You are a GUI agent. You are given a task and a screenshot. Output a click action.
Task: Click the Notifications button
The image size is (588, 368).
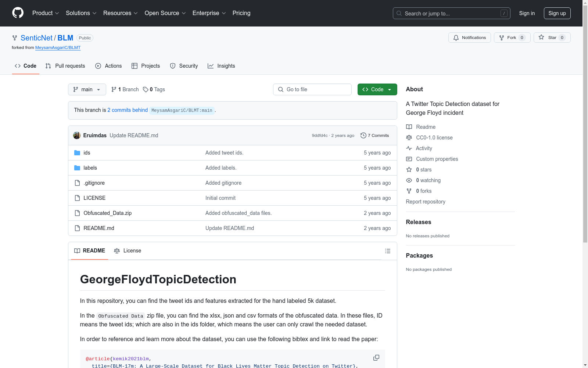[470, 38]
